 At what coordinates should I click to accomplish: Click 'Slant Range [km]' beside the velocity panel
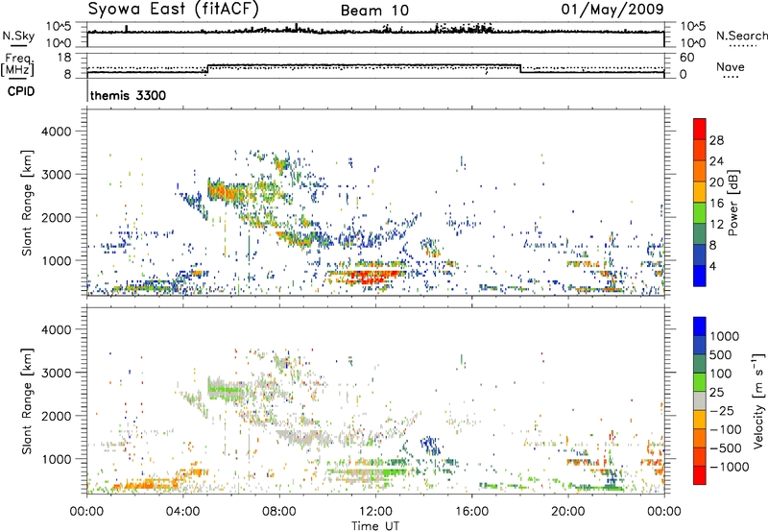(27, 401)
